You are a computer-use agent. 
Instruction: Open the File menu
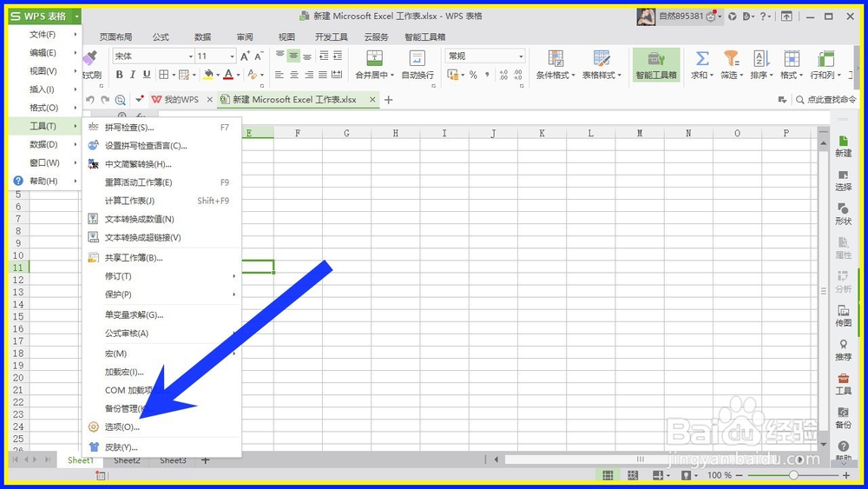[x=45, y=35]
